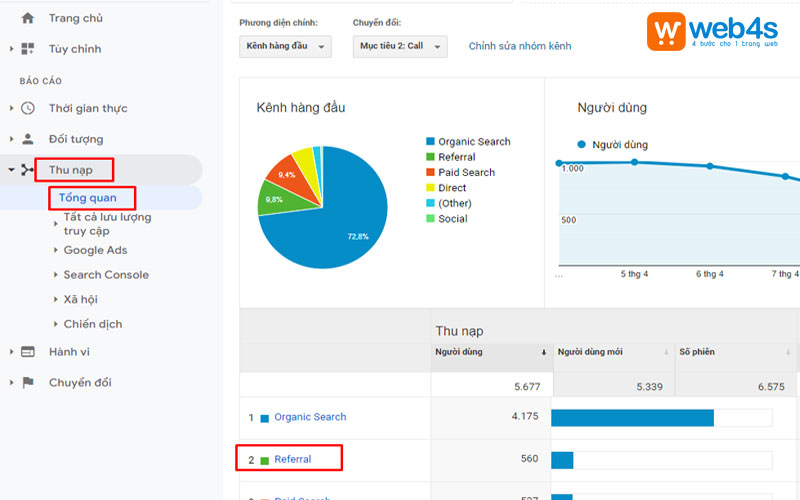Image resolution: width=800 pixels, height=500 pixels.
Task: Click Social legend green swatch
Action: pyautogui.click(x=430, y=218)
